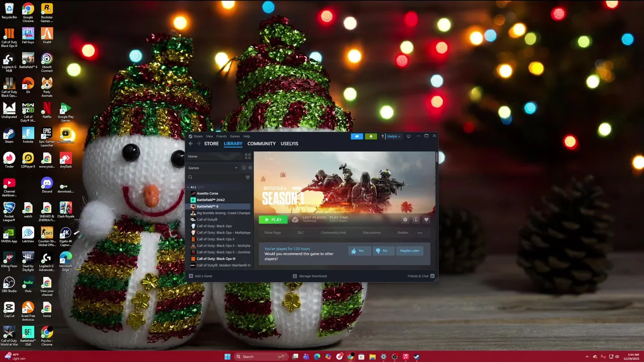This screenshot has height=362, width=644.
Task: Click the Battlefield 6 Season 1 banner
Action: click(x=345, y=184)
